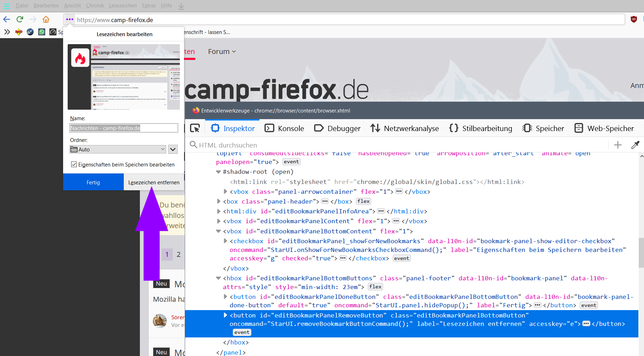Switch to the Stilbearbeitung tab

481,128
